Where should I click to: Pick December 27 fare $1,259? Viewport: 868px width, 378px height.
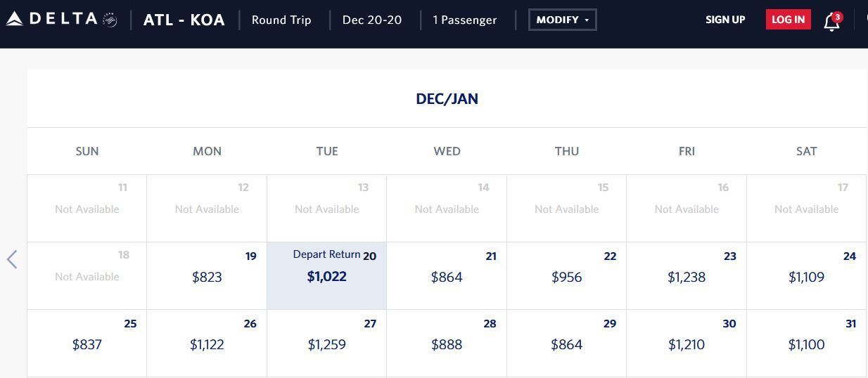pos(326,344)
